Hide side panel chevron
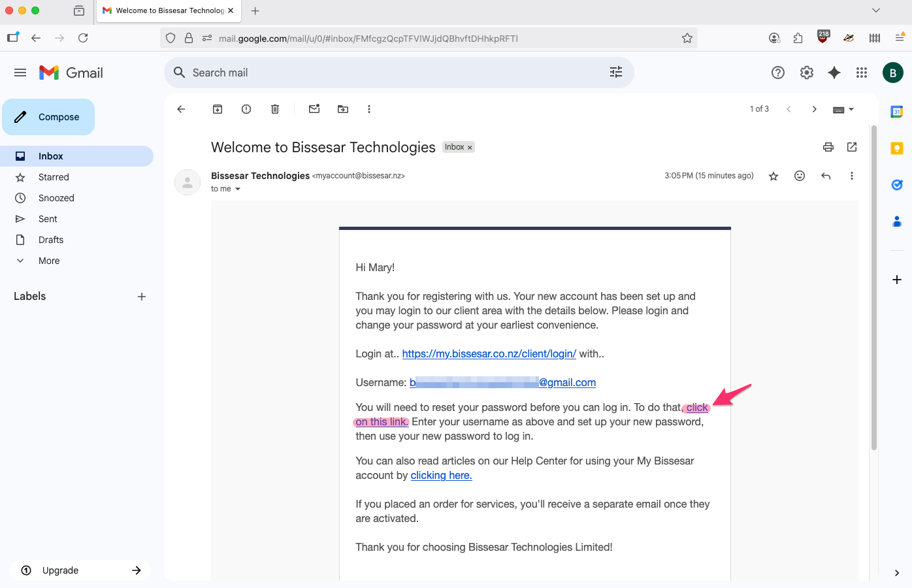The image size is (912, 588). (897, 573)
